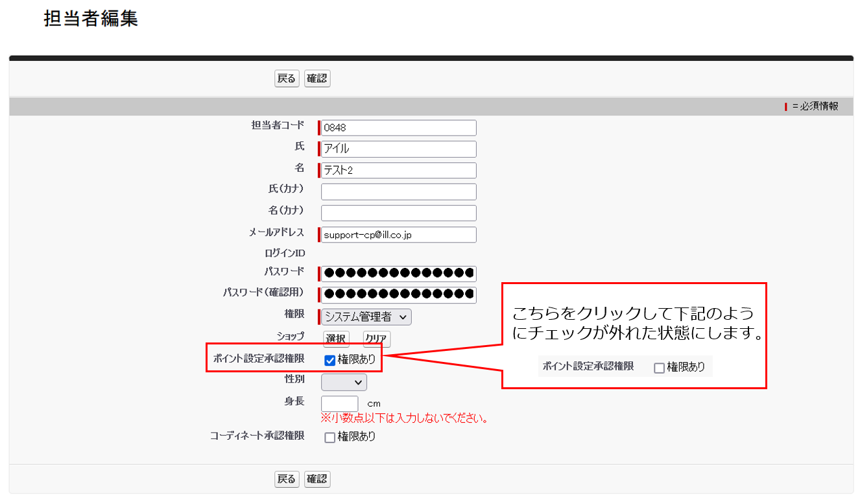Viewport: 860px width, 504px height.
Task: Click the パスワード input field
Action: coord(398,274)
